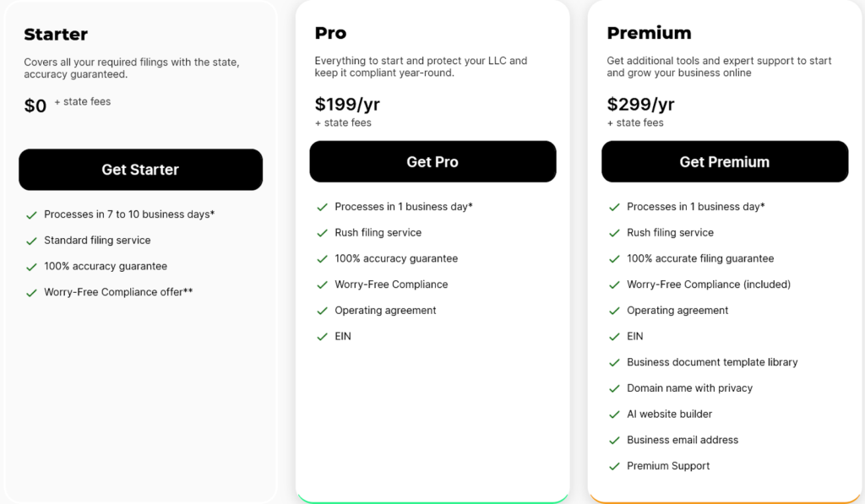The height and width of the screenshot is (504, 865).
Task: Select the Starter plan heading
Action: [x=56, y=35]
